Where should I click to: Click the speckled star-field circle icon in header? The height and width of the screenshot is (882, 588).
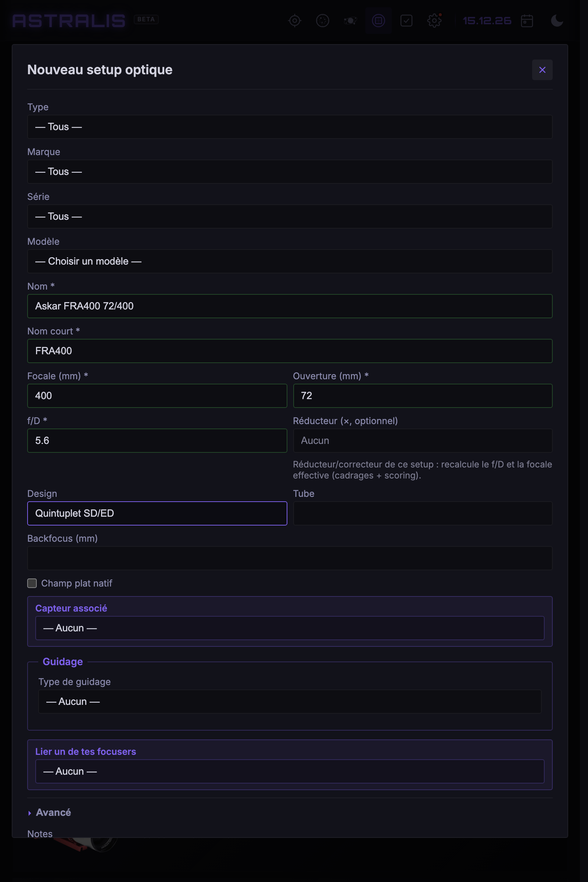point(323,21)
